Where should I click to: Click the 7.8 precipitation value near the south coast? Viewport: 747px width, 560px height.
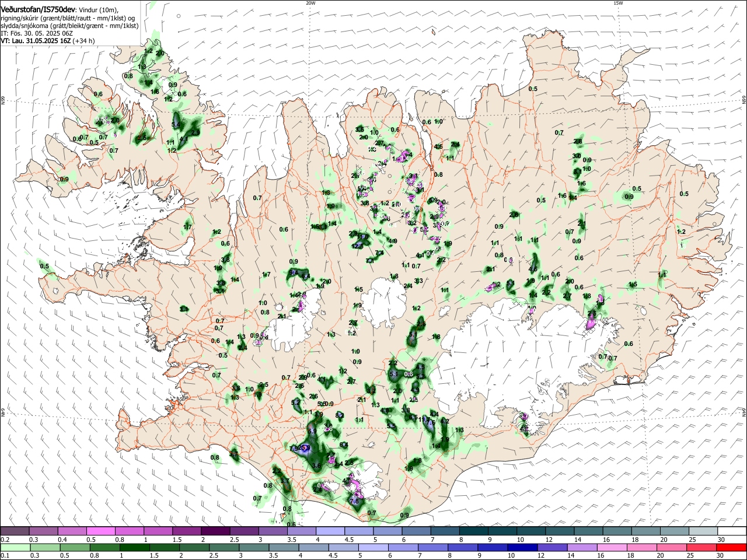coord(354,501)
